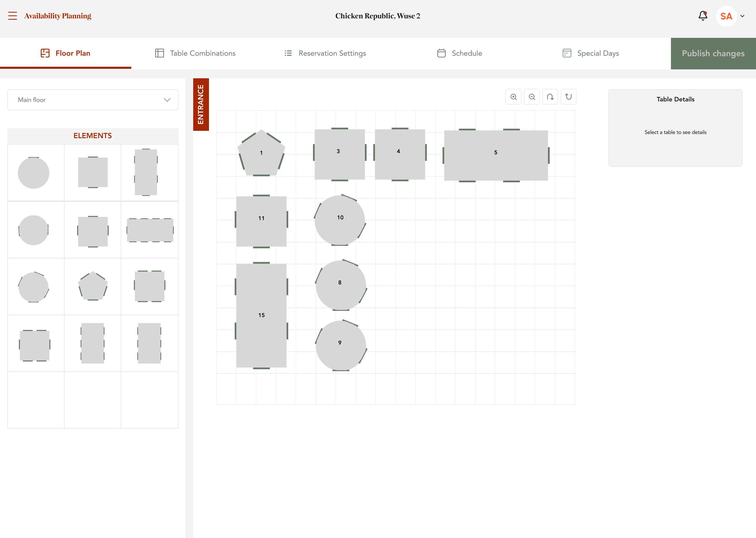Switch to the Floor Plan tab
Viewport: 756px width, 538px height.
pyautogui.click(x=66, y=53)
